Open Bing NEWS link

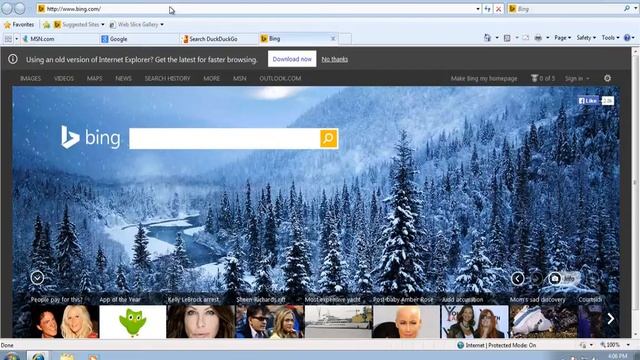(x=123, y=78)
